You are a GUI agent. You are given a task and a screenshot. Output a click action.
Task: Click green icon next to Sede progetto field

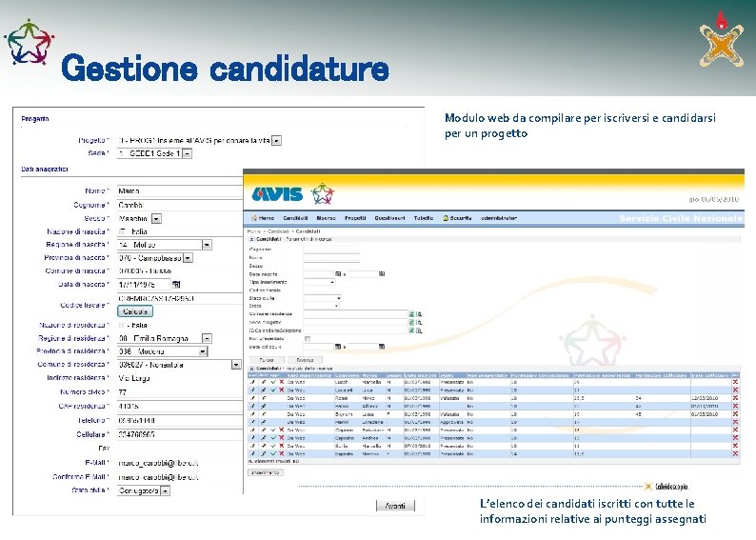click(x=411, y=322)
